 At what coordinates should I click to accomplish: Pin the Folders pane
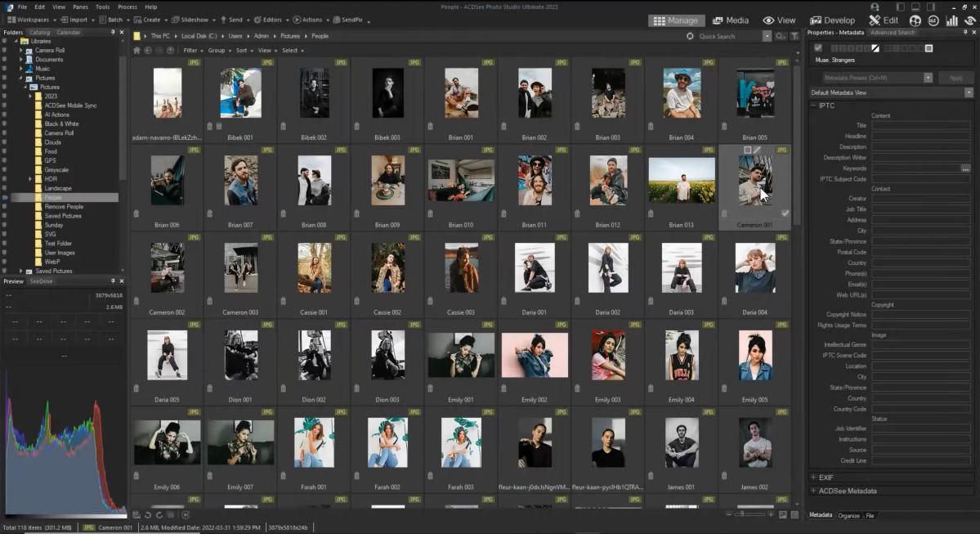113,32
